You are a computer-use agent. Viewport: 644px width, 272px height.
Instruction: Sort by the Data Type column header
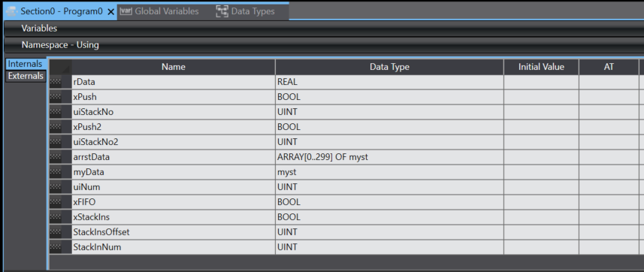389,67
